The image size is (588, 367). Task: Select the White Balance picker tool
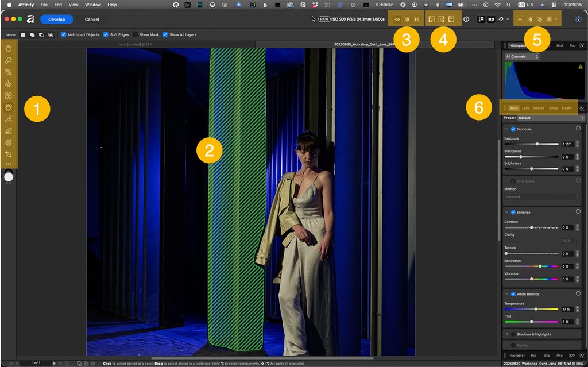pos(8,142)
